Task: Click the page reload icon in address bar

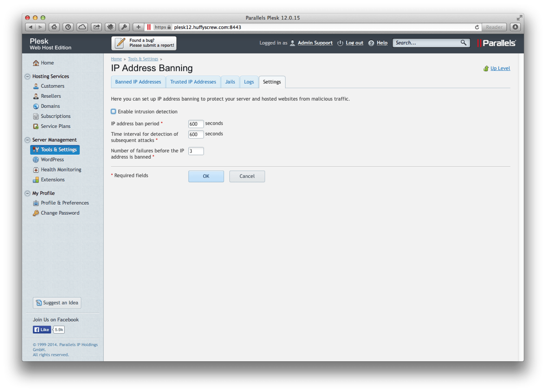Action: (477, 27)
